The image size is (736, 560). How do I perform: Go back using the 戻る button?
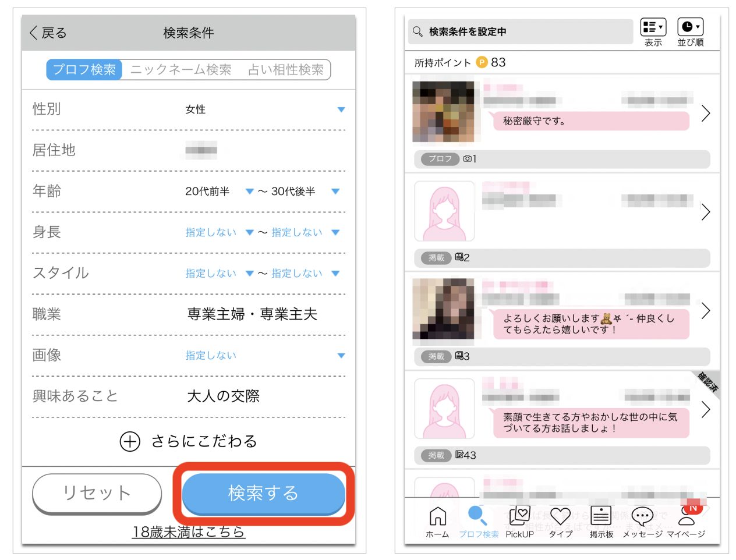[x=48, y=33]
